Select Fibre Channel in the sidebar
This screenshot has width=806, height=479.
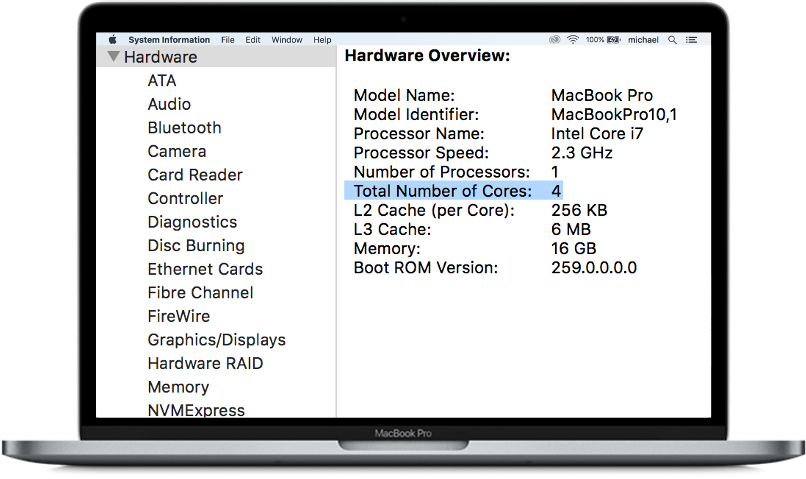(x=200, y=293)
